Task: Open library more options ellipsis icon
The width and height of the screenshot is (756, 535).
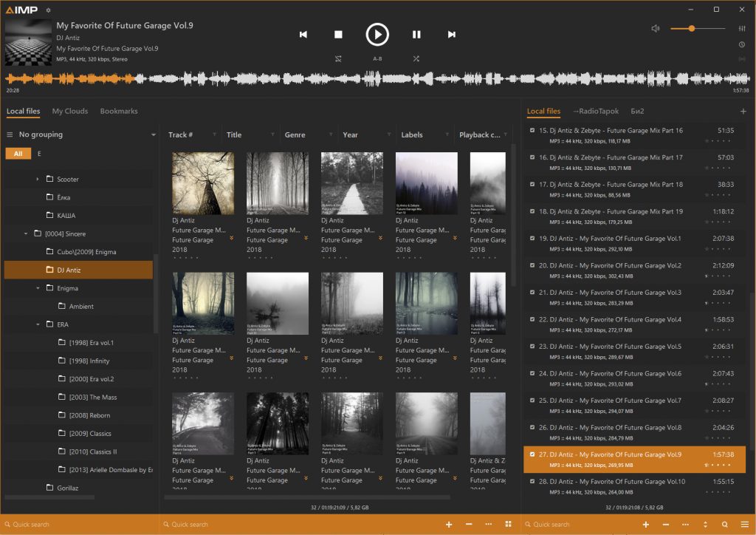Action: 489,525
